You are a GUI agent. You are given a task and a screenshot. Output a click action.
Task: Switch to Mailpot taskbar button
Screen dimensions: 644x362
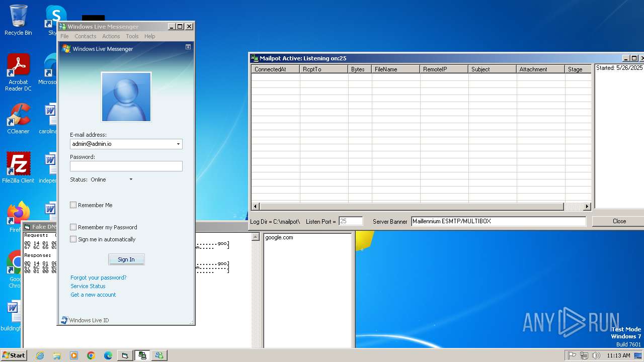[x=142, y=355]
